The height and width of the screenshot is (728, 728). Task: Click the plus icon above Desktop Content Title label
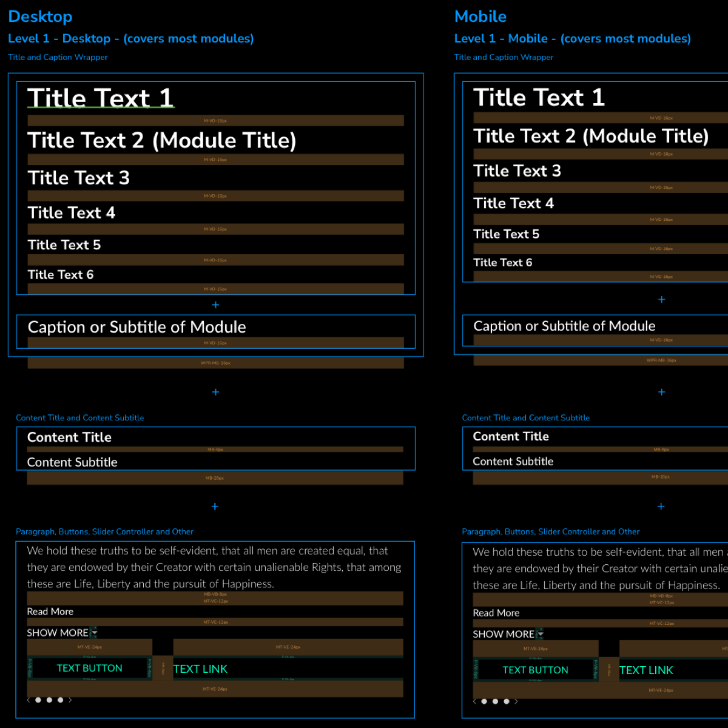click(215, 393)
